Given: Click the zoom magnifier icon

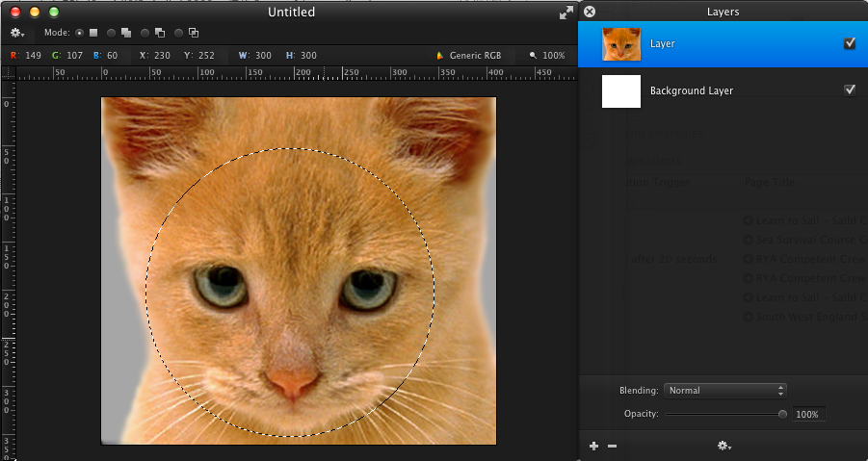Looking at the screenshot, I should coord(533,56).
